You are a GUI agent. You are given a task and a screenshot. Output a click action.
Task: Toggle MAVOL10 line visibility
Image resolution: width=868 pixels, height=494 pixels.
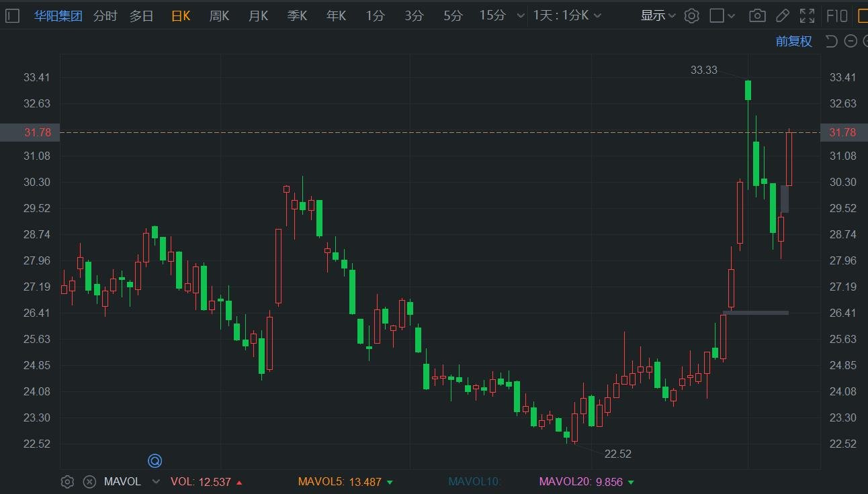474,482
